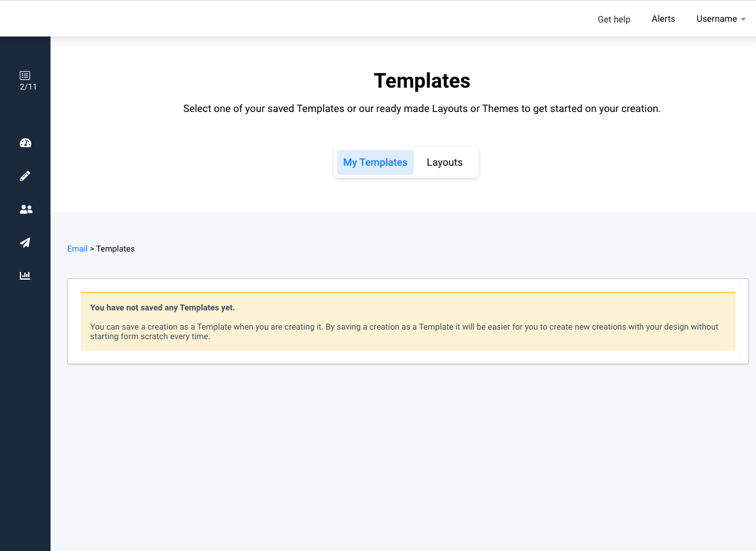
Task: Click 'You have not saved any Templates yet.' text
Action: point(162,307)
